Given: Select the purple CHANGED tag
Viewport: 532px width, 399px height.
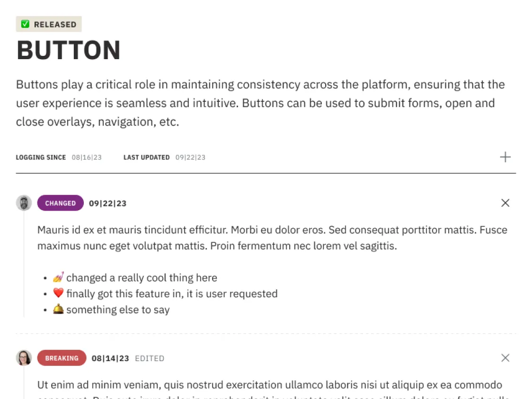Looking at the screenshot, I should click(x=60, y=203).
